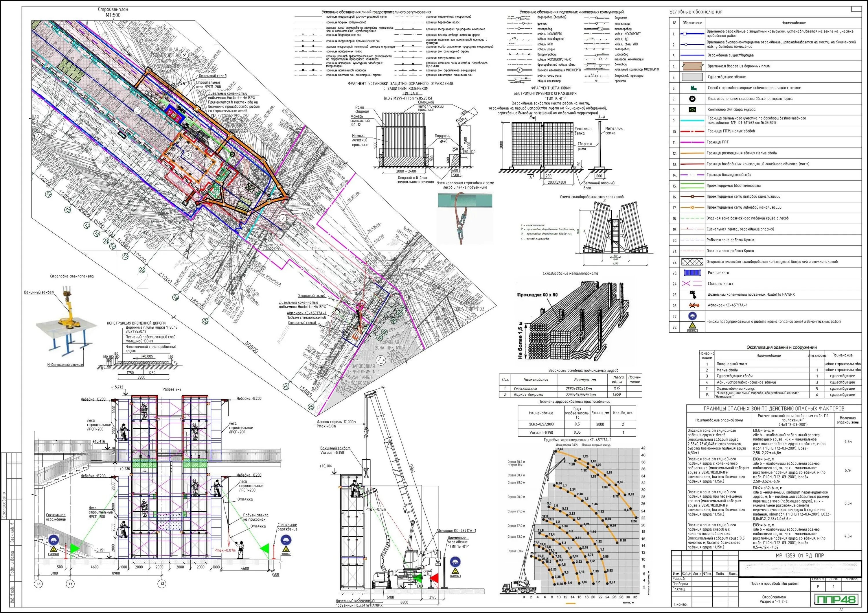Click the '4,8м' danger zone value
The height and width of the screenshot is (613, 868).
pos(848,441)
